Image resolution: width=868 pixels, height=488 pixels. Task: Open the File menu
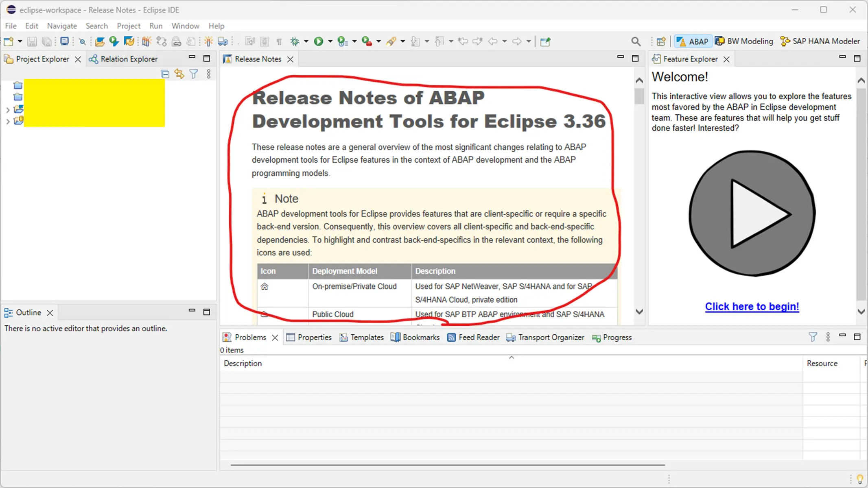click(x=11, y=26)
